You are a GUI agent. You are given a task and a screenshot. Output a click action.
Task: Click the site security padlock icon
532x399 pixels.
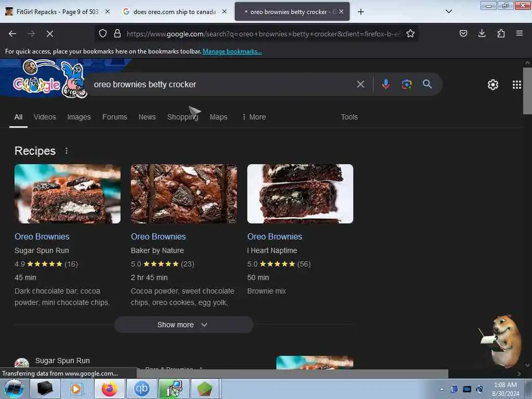click(x=117, y=33)
